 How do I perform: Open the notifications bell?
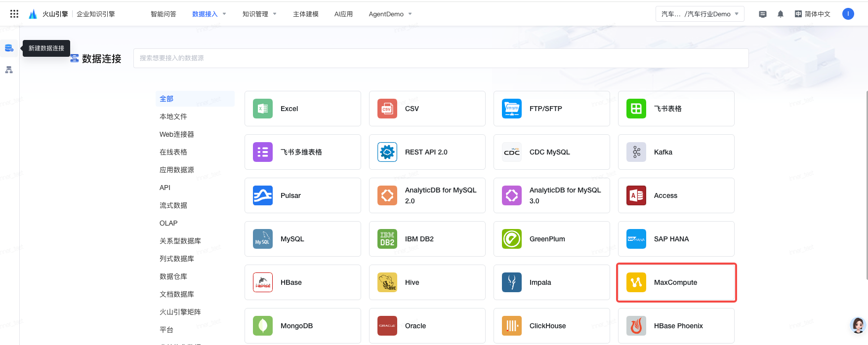coord(781,14)
